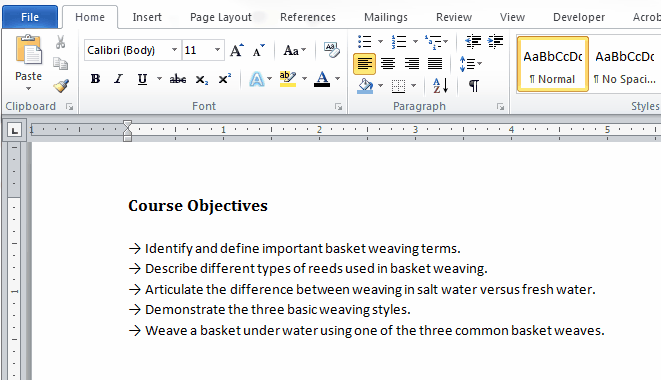Expand bullet library dropdown arrow
The width and height of the screenshot is (661, 380).
(380, 41)
